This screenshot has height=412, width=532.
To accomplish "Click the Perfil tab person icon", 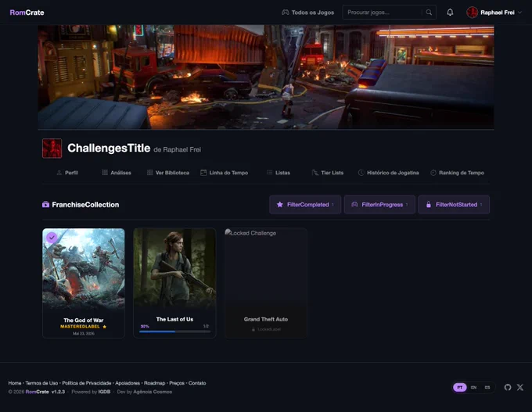I will [59, 173].
